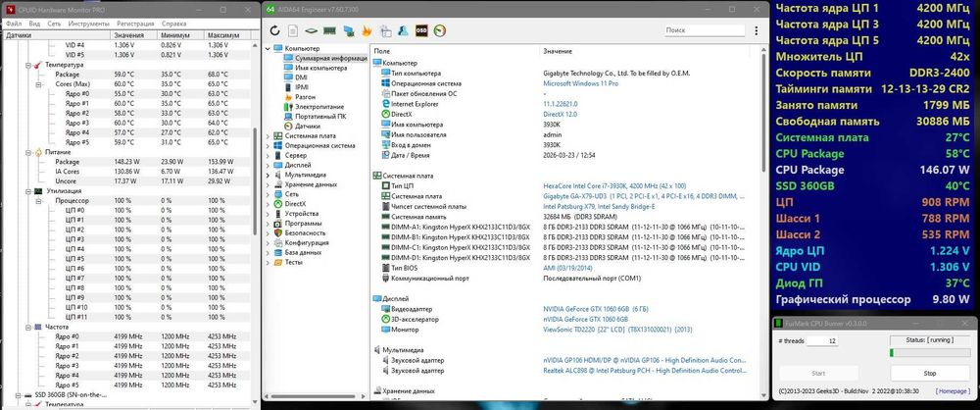This screenshot has width=980, height=410.
Task: Expand the Хранение данных tree node
Action: tap(269, 184)
